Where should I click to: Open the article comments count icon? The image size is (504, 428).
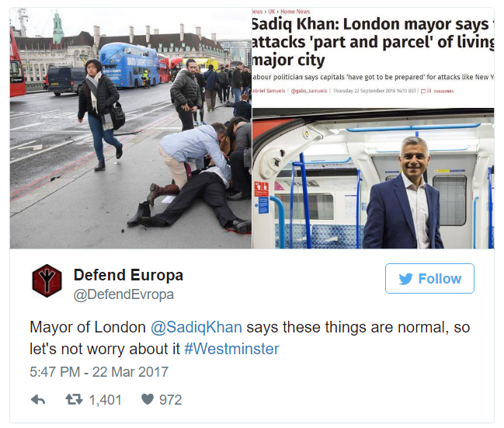(423, 91)
